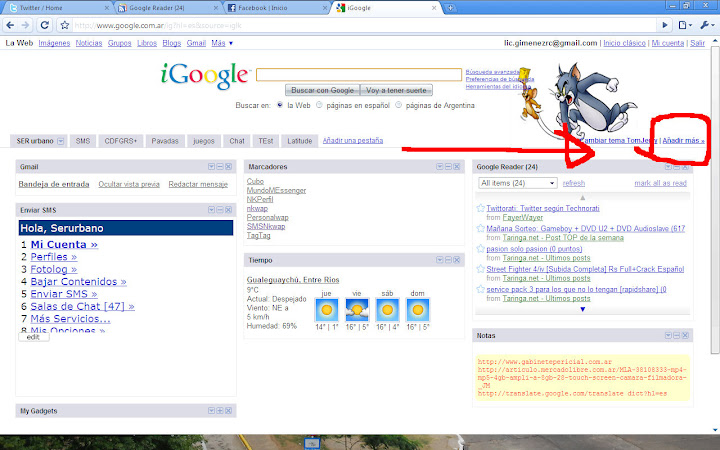The width and height of the screenshot is (720, 450).
Task: Open the Redactar mensaje link
Action: click(x=198, y=184)
